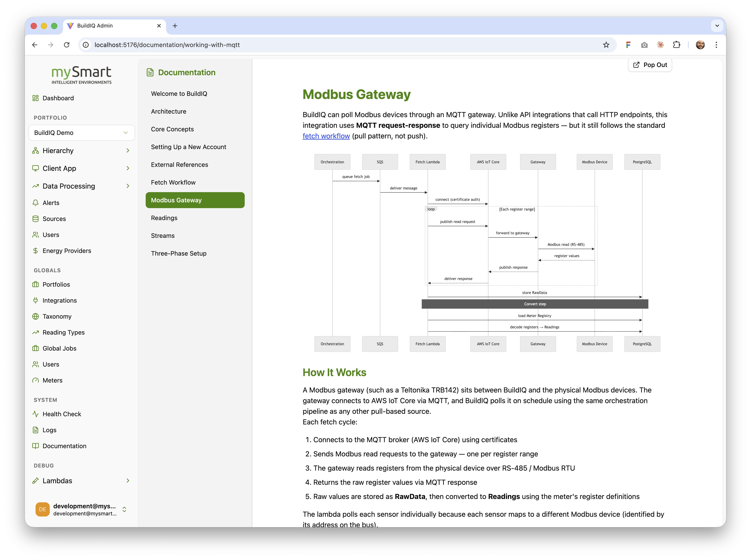751x560 pixels.
Task: Click the Documentation header link
Action: (x=181, y=72)
